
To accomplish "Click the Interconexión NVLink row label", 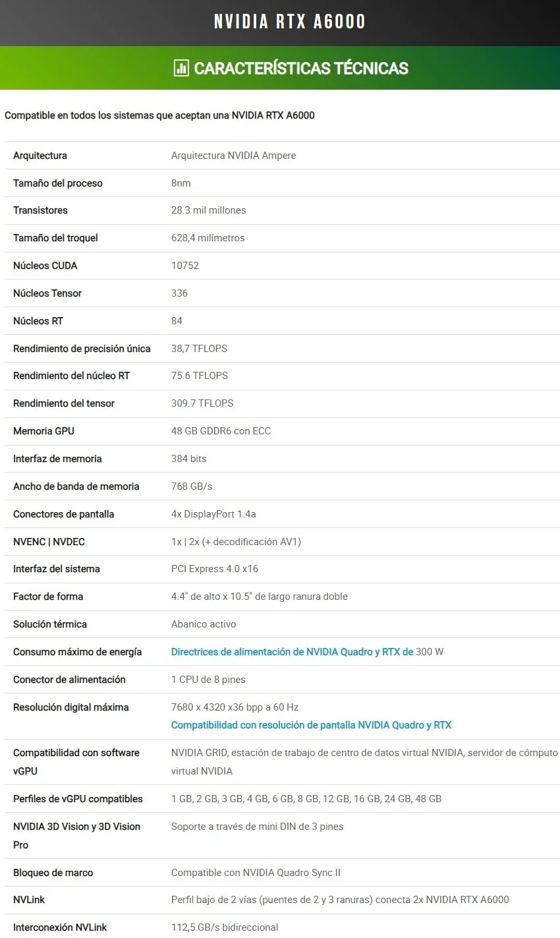I will tap(60, 927).
